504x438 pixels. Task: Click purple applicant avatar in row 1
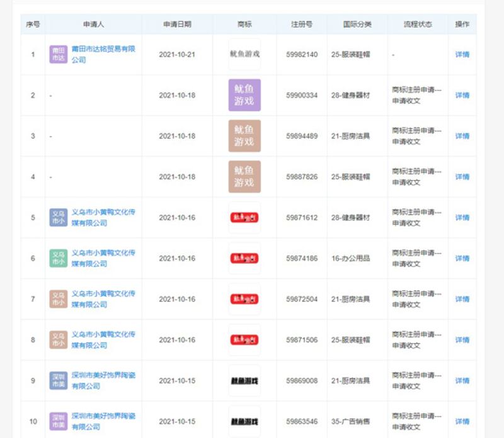coord(58,54)
